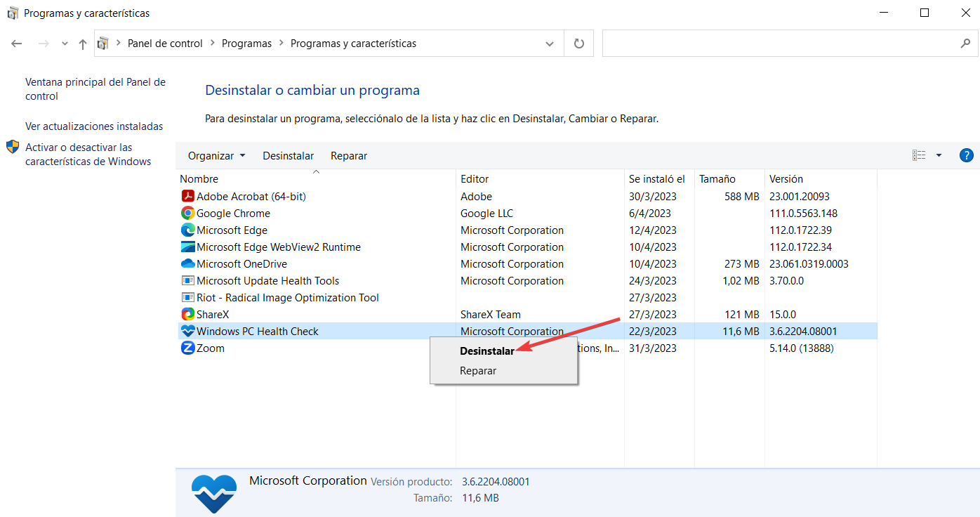Click the Panel de control breadcrumb
The image size is (980, 517).
(x=165, y=44)
